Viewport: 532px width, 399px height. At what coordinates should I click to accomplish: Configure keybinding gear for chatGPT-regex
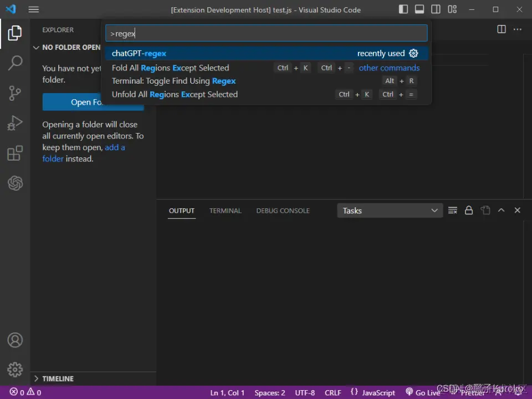point(413,53)
